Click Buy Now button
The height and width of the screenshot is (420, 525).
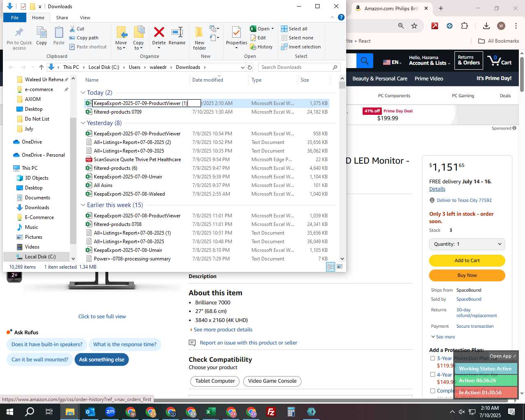(x=467, y=275)
